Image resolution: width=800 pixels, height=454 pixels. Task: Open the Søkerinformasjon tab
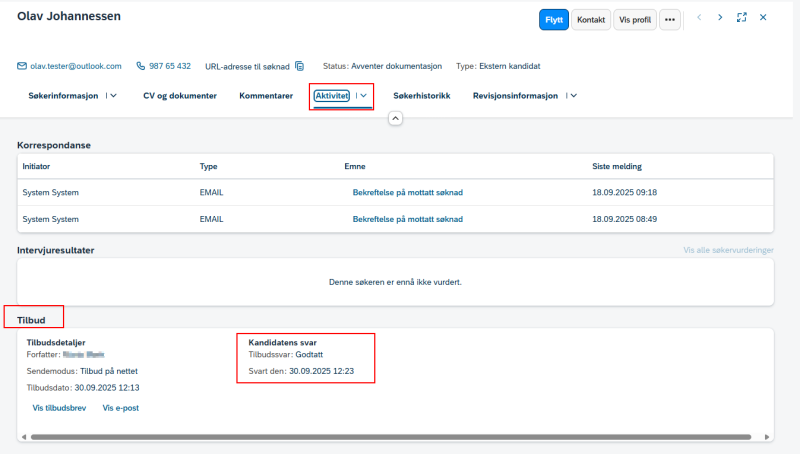(63, 96)
